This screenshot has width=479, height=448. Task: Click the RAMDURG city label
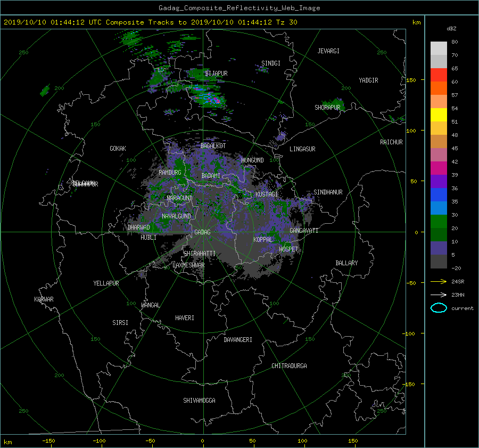(170, 173)
